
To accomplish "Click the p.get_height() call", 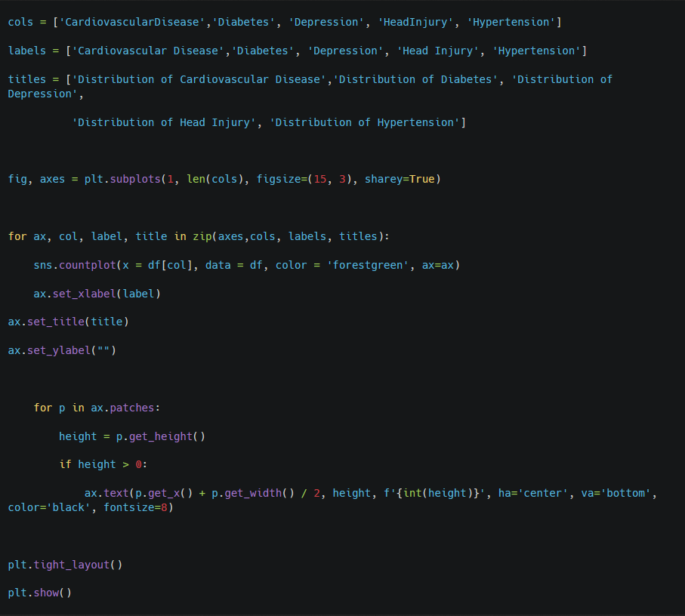I will pyautogui.click(x=160, y=436).
